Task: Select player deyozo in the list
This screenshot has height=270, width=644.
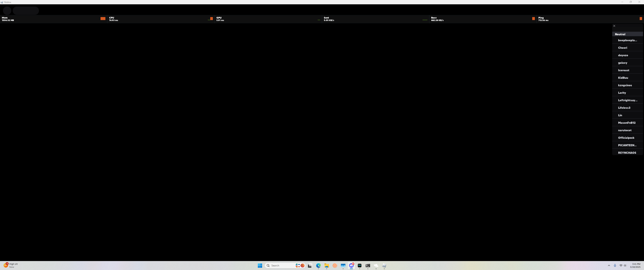Action: pos(627,55)
